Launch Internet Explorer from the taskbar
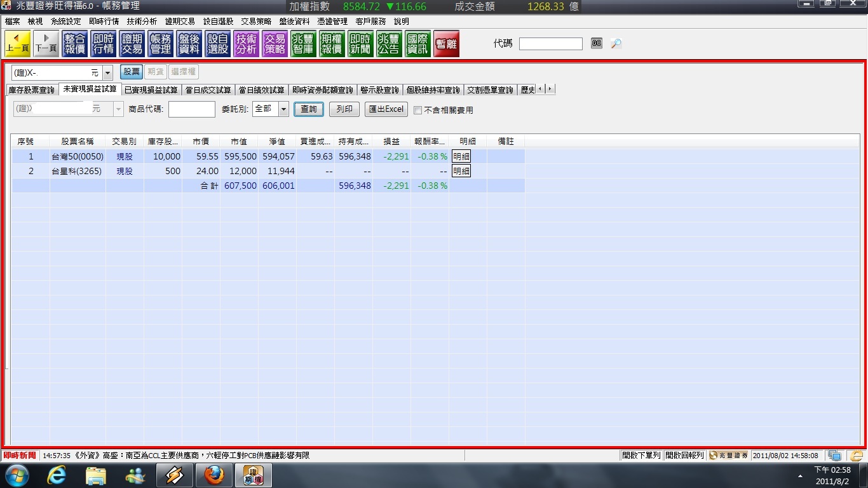This screenshot has width=868, height=488. click(x=58, y=475)
